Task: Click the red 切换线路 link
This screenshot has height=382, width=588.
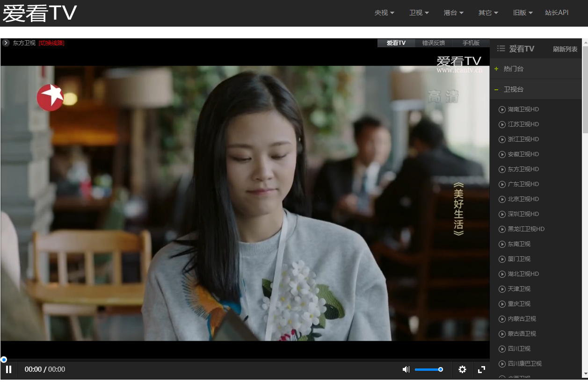Action: tap(51, 43)
